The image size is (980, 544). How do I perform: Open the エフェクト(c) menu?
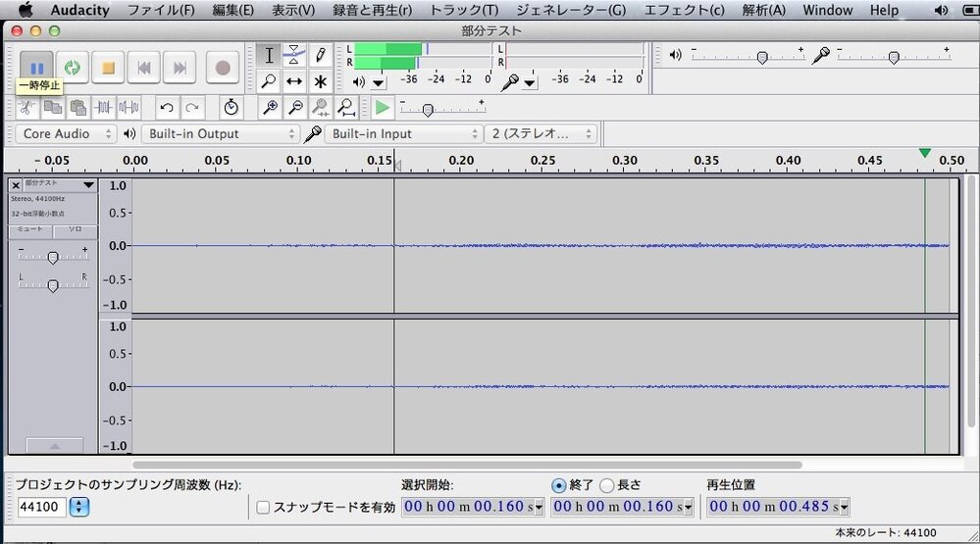685,10
